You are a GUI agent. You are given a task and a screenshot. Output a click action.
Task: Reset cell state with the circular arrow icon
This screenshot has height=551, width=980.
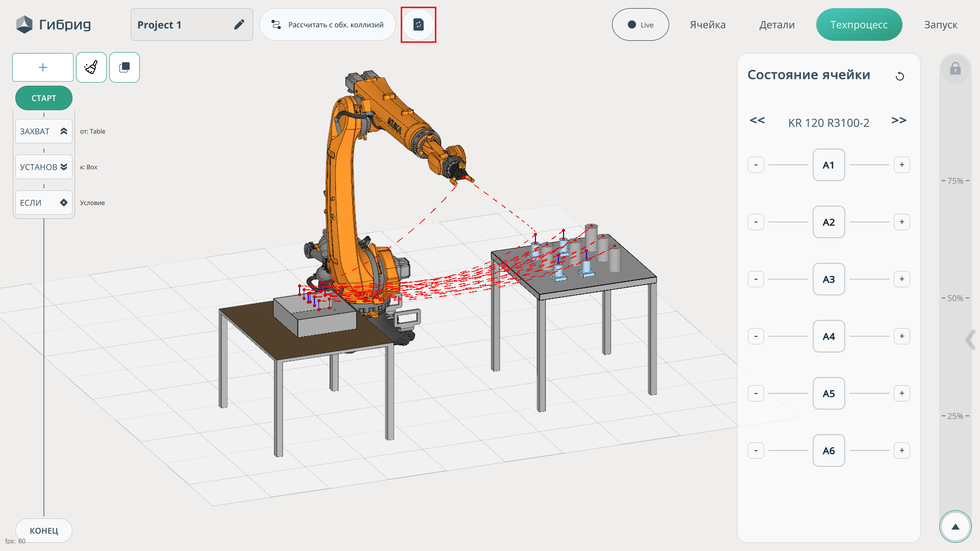(x=900, y=77)
